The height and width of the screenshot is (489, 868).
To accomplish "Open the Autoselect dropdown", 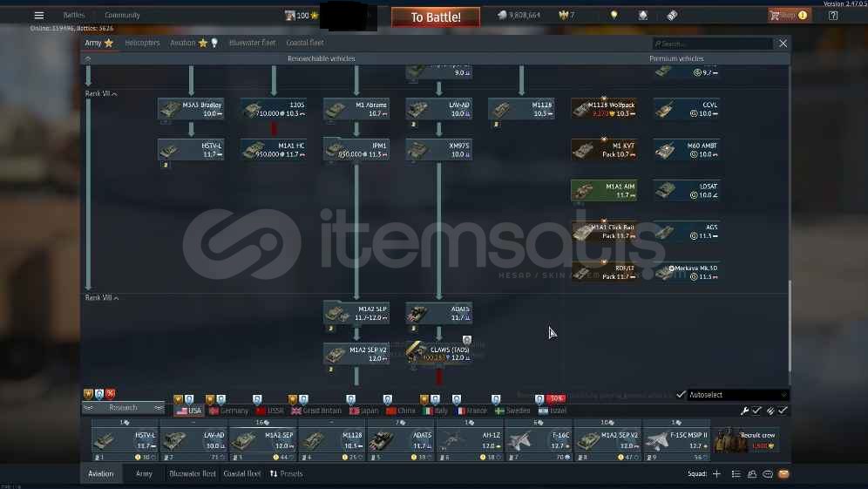I will (x=736, y=395).
